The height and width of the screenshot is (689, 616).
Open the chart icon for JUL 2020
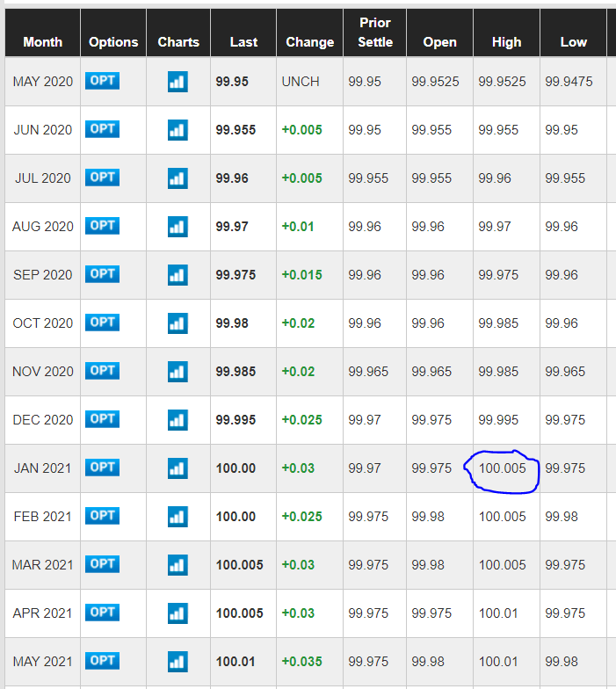point(178,178)
